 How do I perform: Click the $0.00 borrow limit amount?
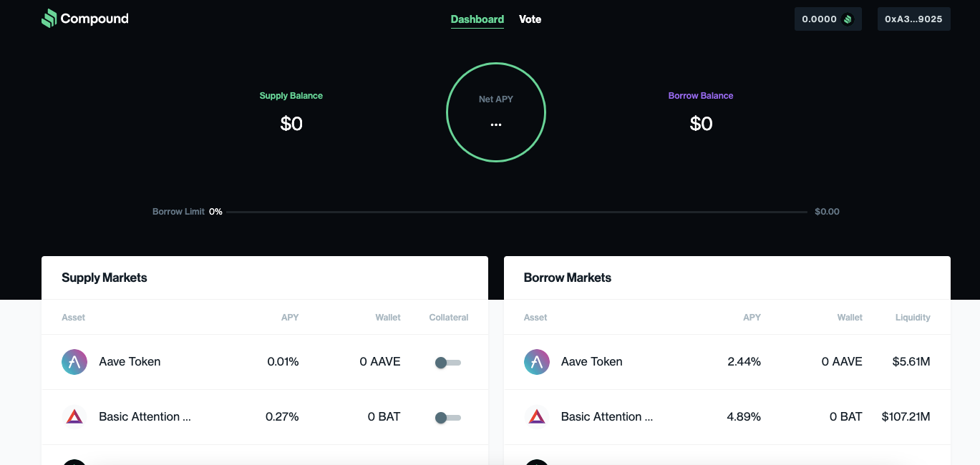(827, 212)
